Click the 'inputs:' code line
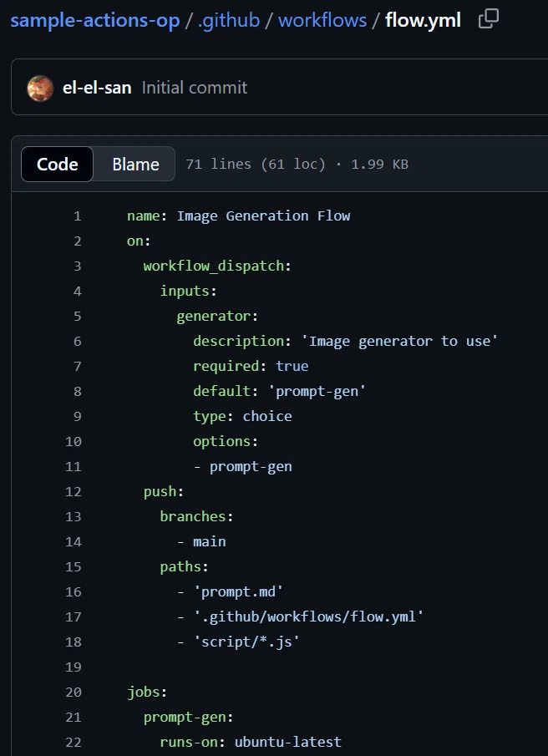Screen dimensions: 548x756 tap(189, 292)
